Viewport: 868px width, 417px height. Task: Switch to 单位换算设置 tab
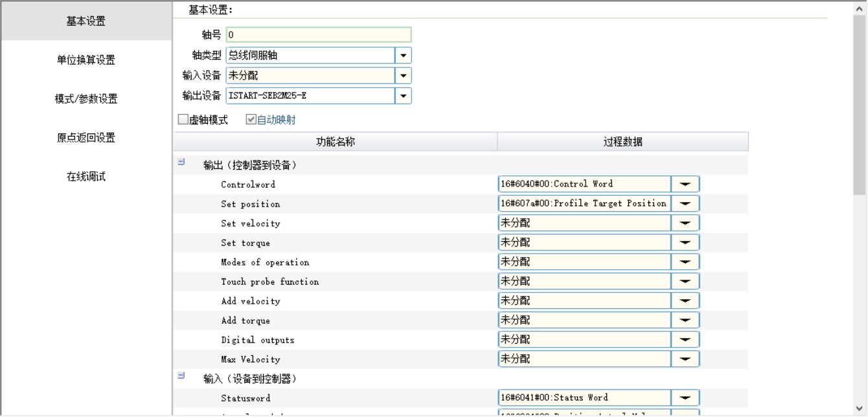86,60
